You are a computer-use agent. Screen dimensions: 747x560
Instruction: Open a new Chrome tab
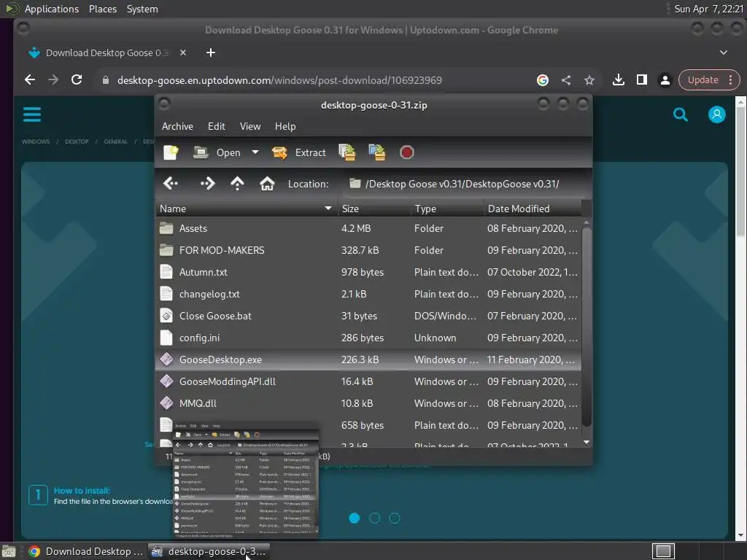coord(211,52)
